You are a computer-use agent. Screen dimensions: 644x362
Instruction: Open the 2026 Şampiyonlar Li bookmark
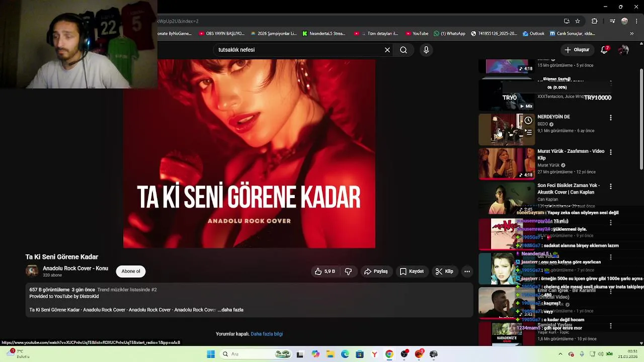click(273, 34)
